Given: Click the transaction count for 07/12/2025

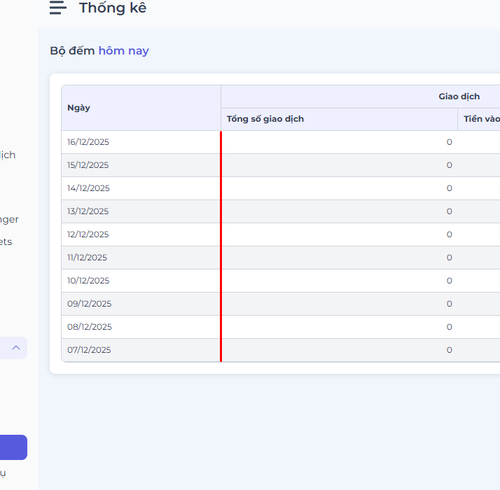Looking at the screenshot, I should click(x=449, y=350).
